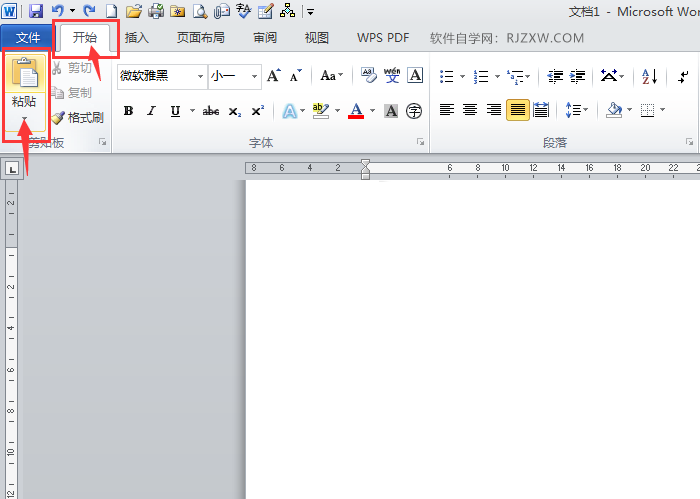Click the quick print icon
This screenshot has height=499, width=700.
click(156, 11)
